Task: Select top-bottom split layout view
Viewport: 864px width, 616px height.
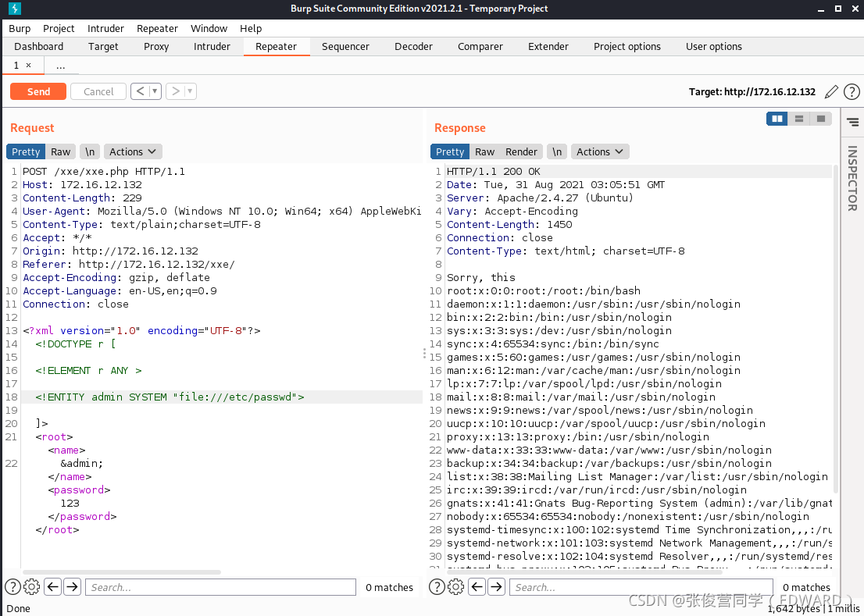Action: [x=799, y=119]
